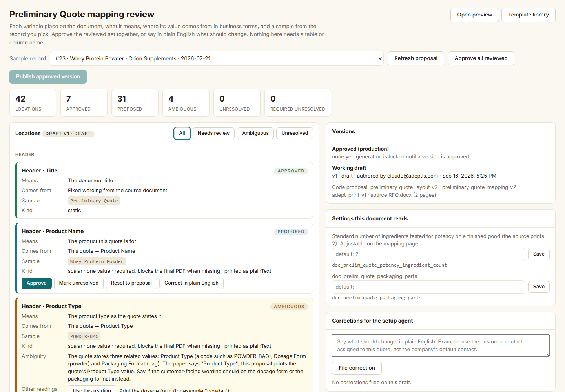Click the 'POWDER-BAG' sample value
This screenshot has width=565, height=392.
point(84,336)
